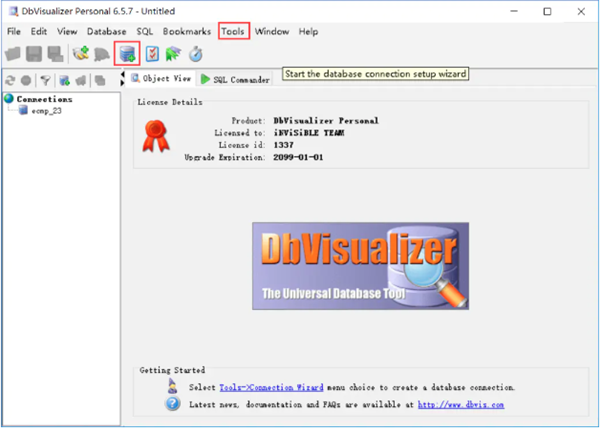Open the Tools menu
Screen dimensions: 600x431
click(x=233, y=31)
